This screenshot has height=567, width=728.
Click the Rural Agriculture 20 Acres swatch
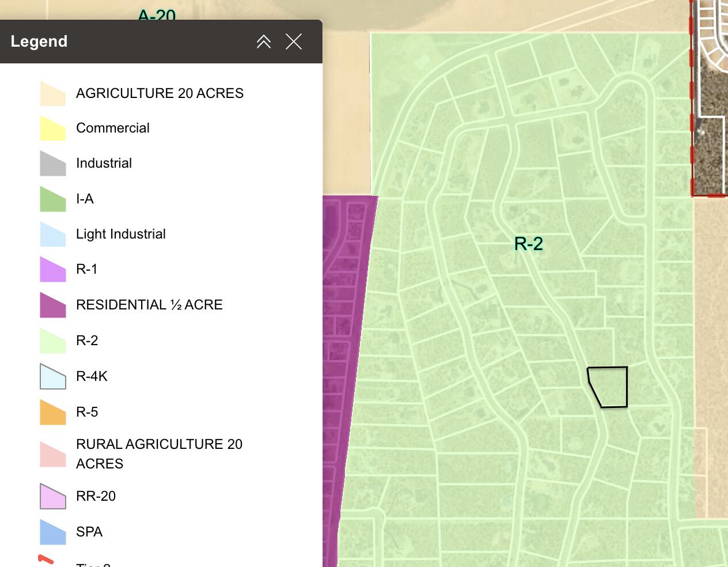click(53, 454)
